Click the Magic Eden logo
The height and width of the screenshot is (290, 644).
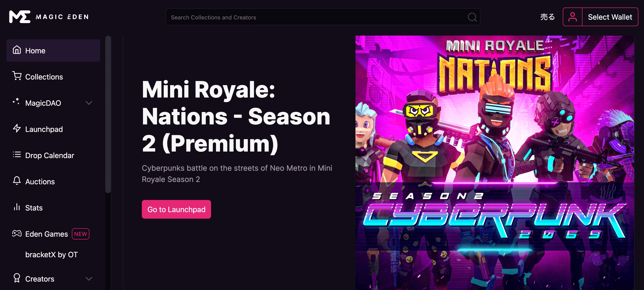coord(49,17)
